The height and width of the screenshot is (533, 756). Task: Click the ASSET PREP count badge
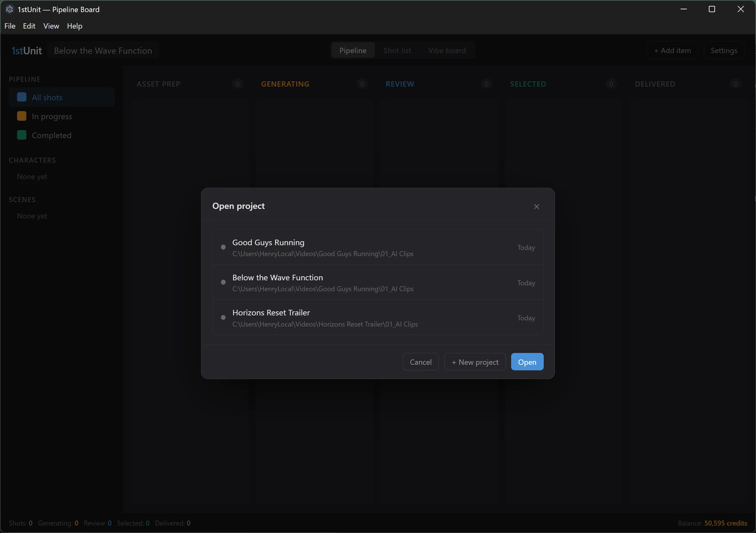[x=237, y=84]
